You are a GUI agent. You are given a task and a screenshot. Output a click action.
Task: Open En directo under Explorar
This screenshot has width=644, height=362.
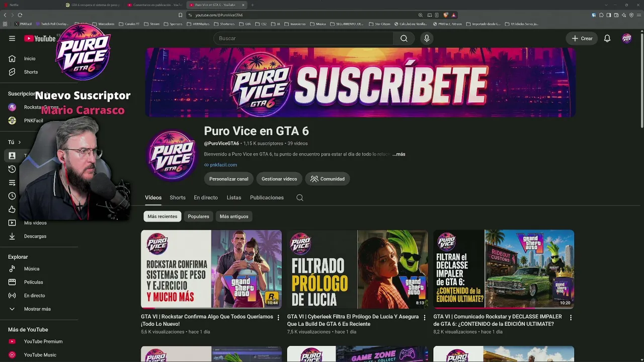pyautogui.click(x=34, y=296)
